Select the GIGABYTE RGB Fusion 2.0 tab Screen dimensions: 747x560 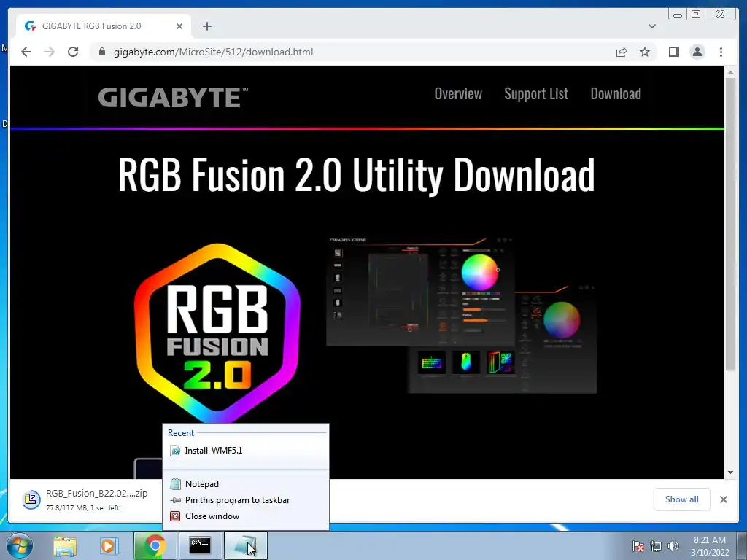coord(104,26)
